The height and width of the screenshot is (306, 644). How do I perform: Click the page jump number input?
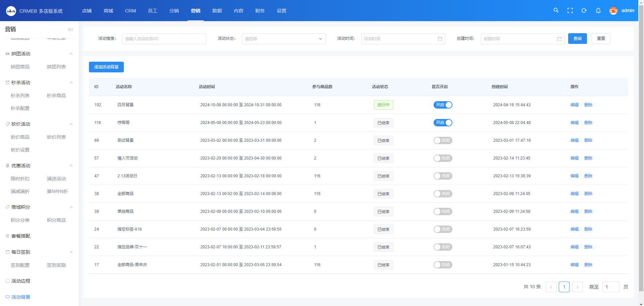click(610, 287)
